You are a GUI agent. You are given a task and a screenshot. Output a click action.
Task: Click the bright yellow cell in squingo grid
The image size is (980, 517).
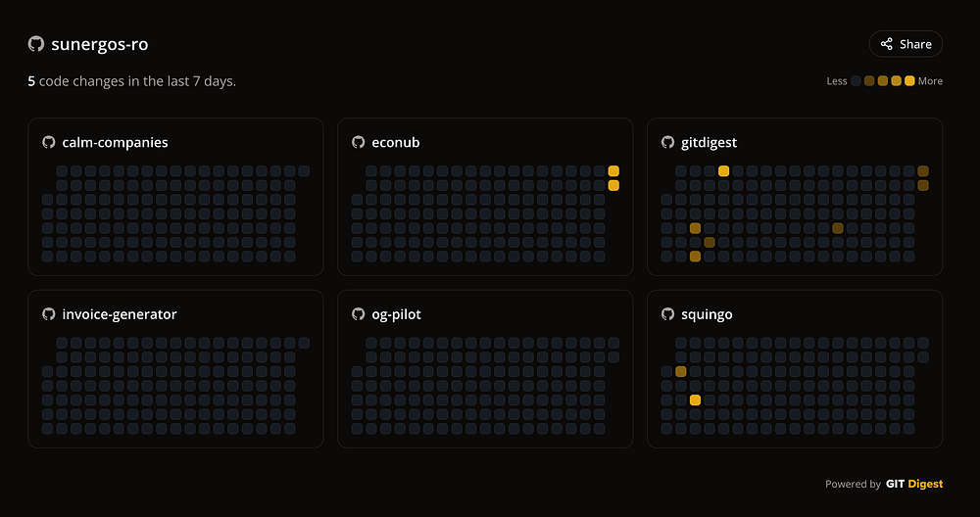pos(695,400)
